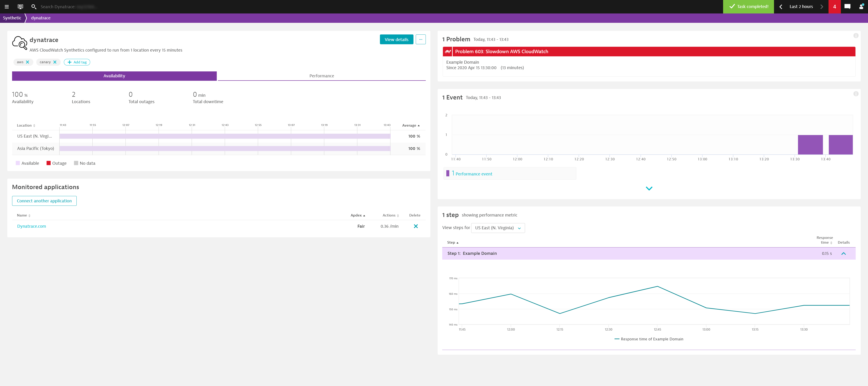Click the search magnifier icon
The height and width of the screenshot is (386, 868).
click(34, 6)
